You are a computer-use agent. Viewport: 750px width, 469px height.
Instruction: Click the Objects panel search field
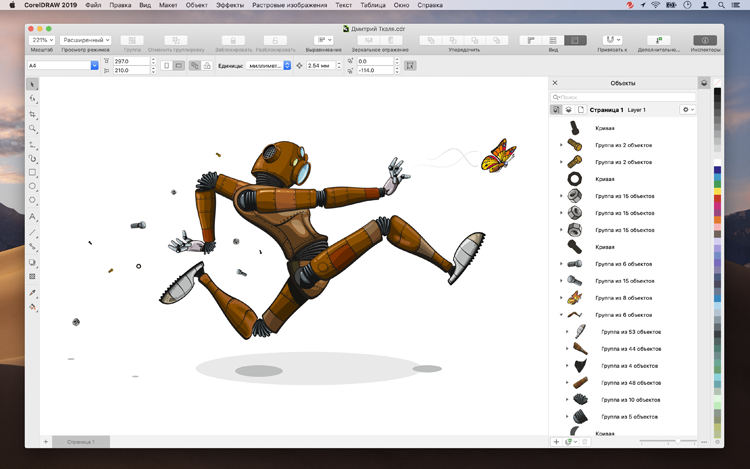(623, 97)
